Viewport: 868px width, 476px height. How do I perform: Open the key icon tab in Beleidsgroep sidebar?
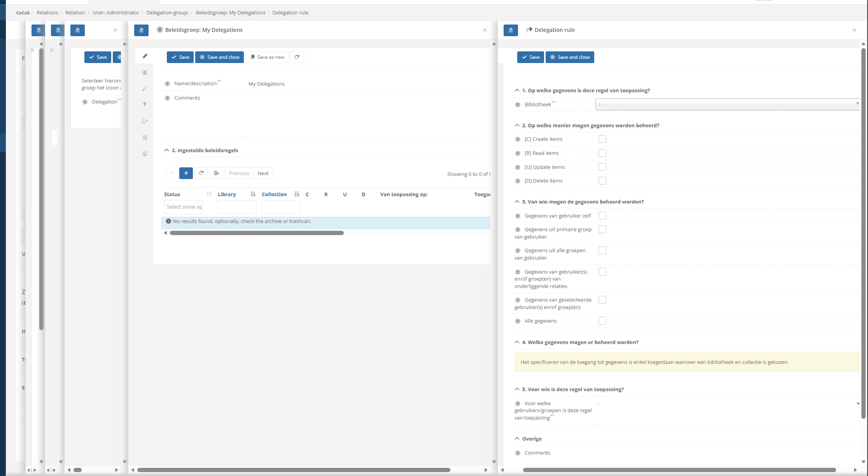[145, 89]
